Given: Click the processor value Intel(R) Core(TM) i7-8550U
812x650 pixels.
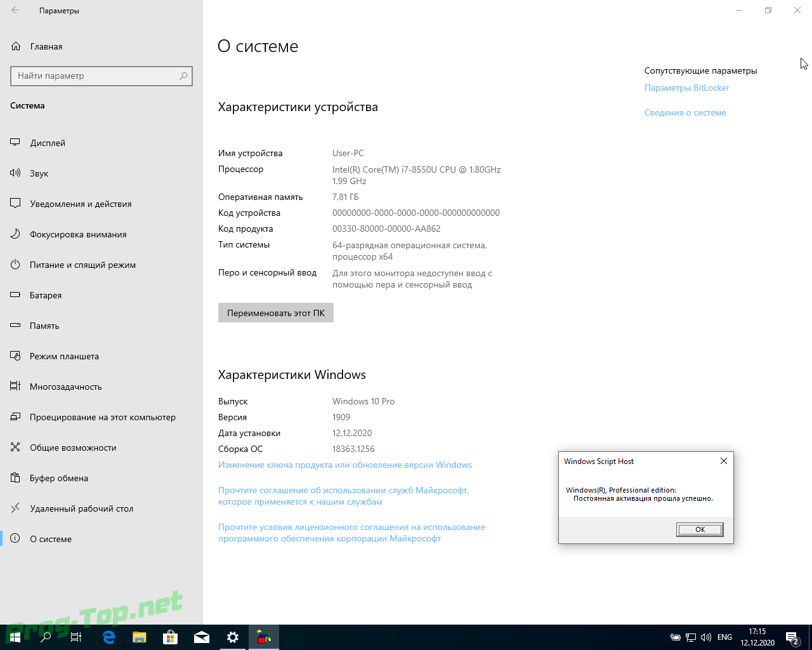Looking at the screenshot, I should [417, 175].
